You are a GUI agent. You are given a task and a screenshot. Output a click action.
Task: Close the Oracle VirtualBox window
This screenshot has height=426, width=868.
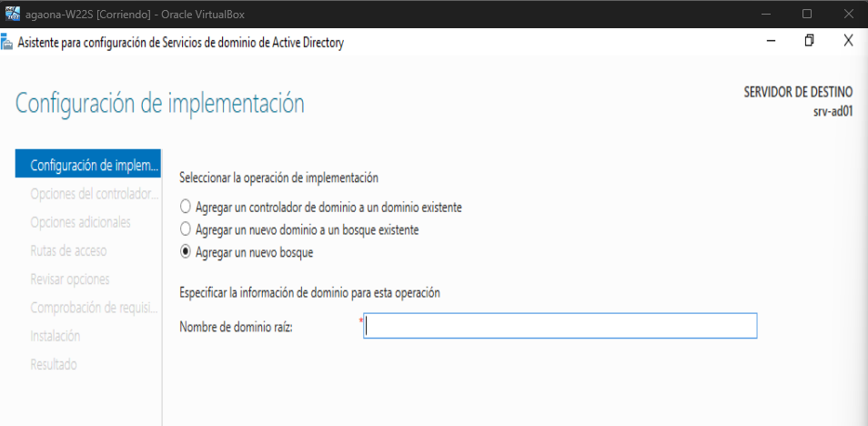(848, 14)
